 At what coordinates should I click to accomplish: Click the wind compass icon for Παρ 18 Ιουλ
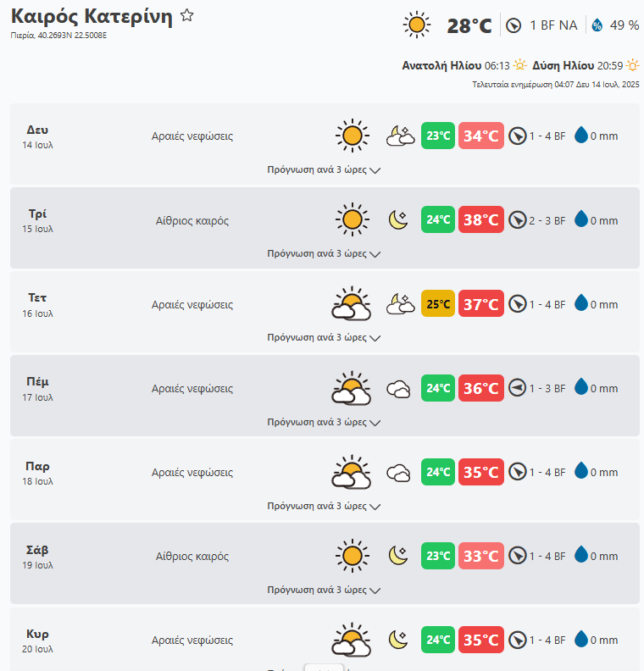point(518,472)
